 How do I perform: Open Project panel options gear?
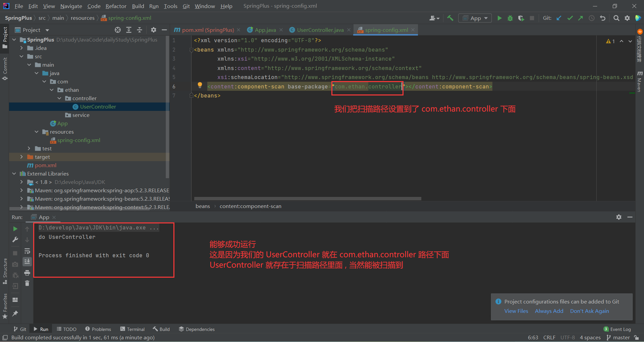(x=154, y=30)
